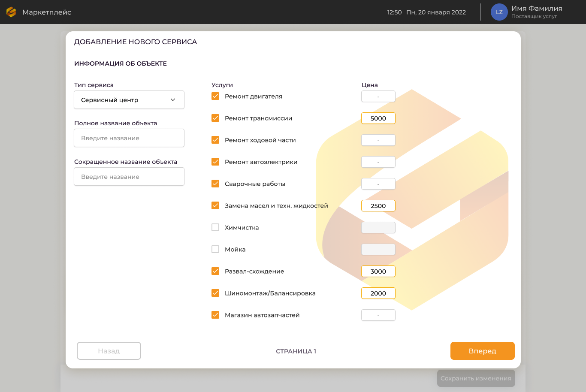Toggle Развал-схождение checkbox

tap(215, 271)
